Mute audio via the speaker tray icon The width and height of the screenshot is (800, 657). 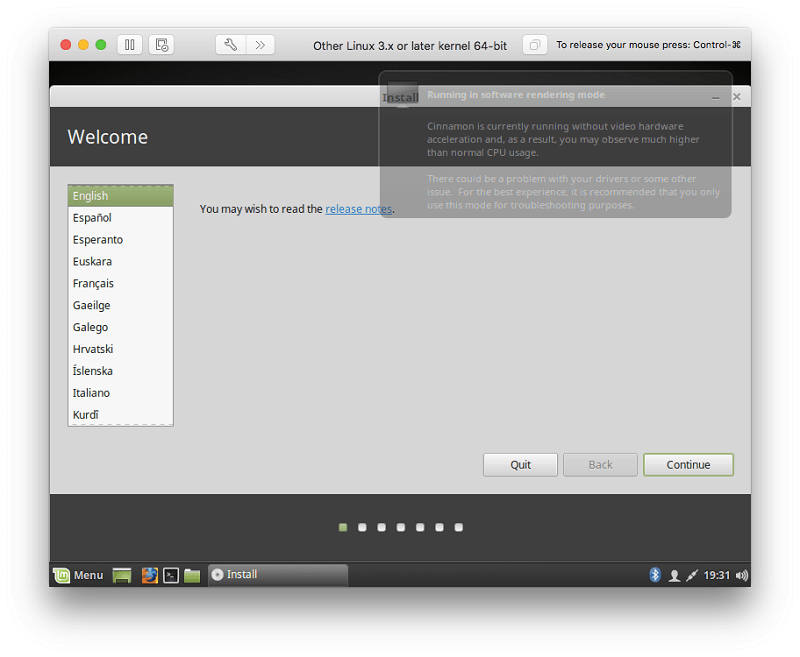(742, 575)
